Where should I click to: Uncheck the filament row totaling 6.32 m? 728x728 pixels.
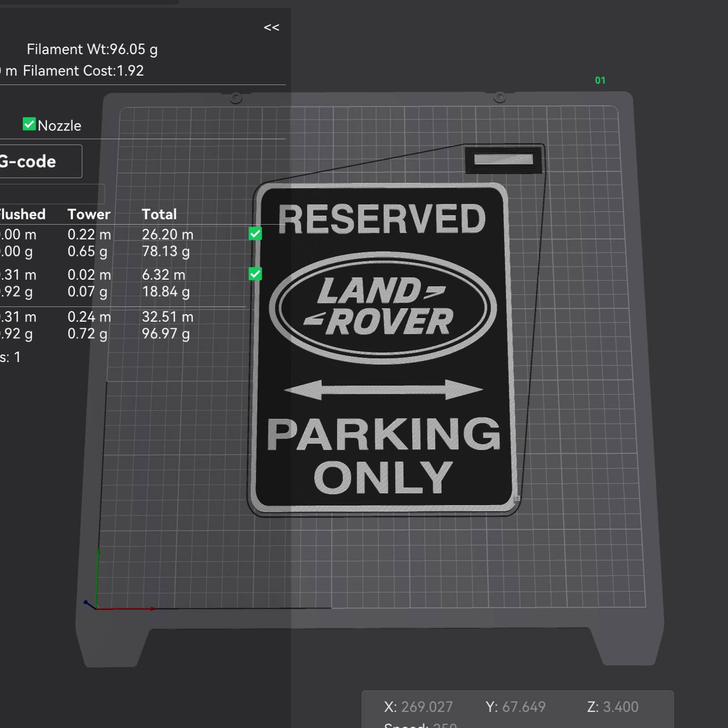(x=255, y=274)
